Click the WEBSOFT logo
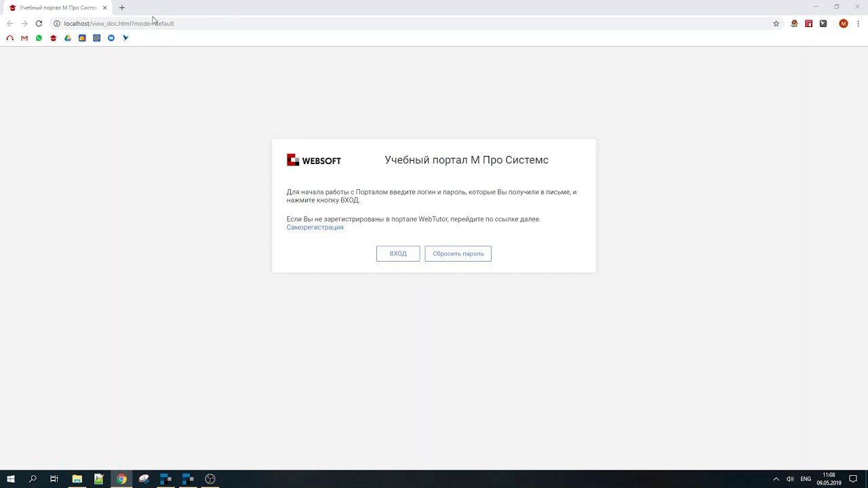This screenshot has height=488, width=868. point(313,160)
